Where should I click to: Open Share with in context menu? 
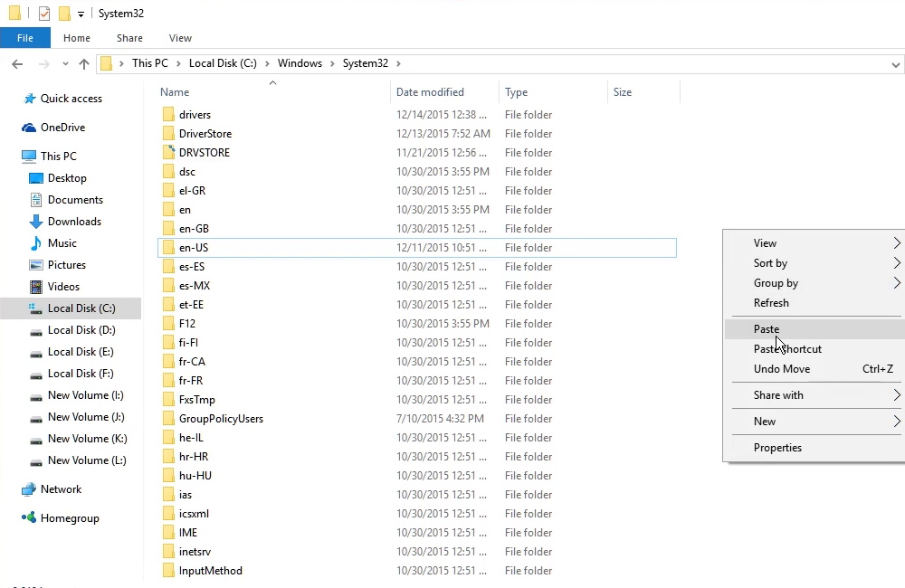point(814,395)
